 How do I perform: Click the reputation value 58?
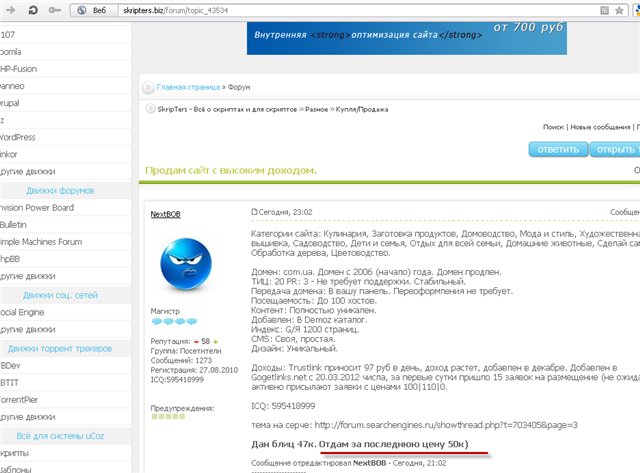pos(205,341)
